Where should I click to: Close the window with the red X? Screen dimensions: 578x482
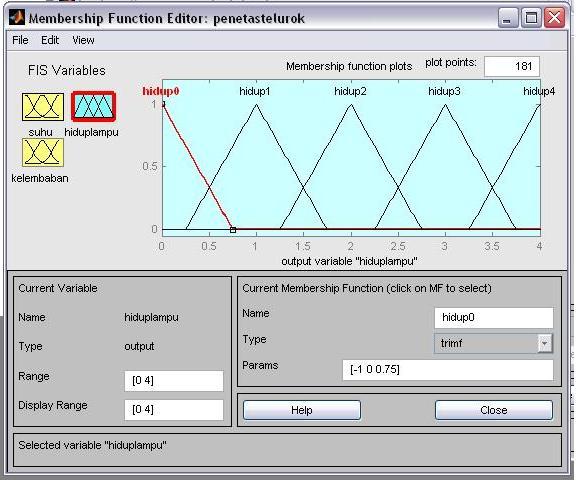point(554,18)
